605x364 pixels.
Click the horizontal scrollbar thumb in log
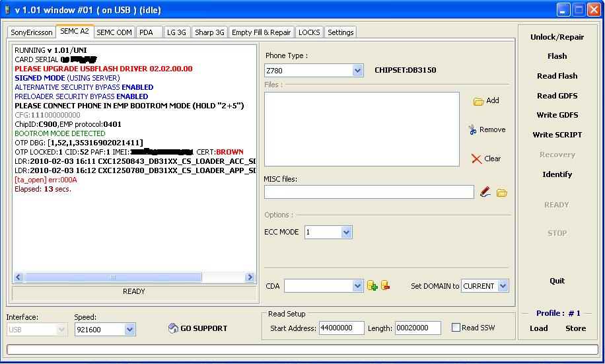coord(113,277)
